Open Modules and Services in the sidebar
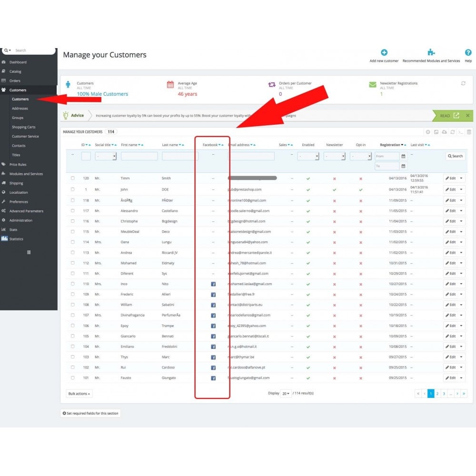This screenshot has height=476, width=476. point(26,174)
